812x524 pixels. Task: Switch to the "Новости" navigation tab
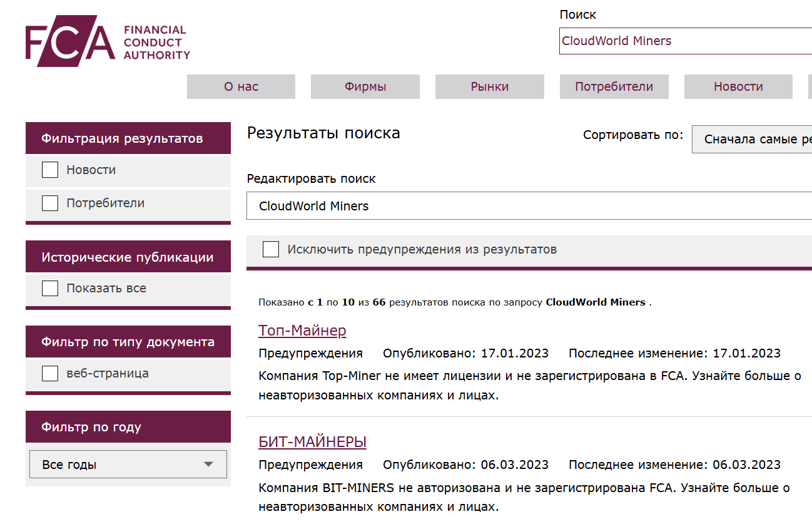click(738, 86)
